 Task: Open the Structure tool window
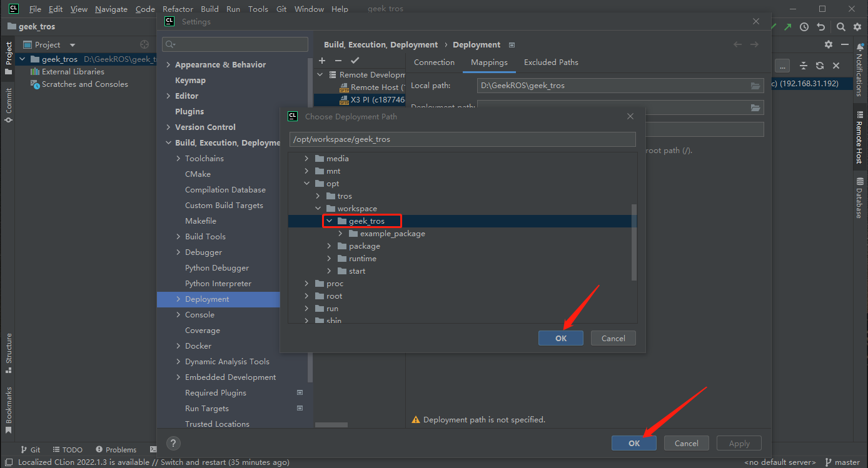[x=8, y=353]
